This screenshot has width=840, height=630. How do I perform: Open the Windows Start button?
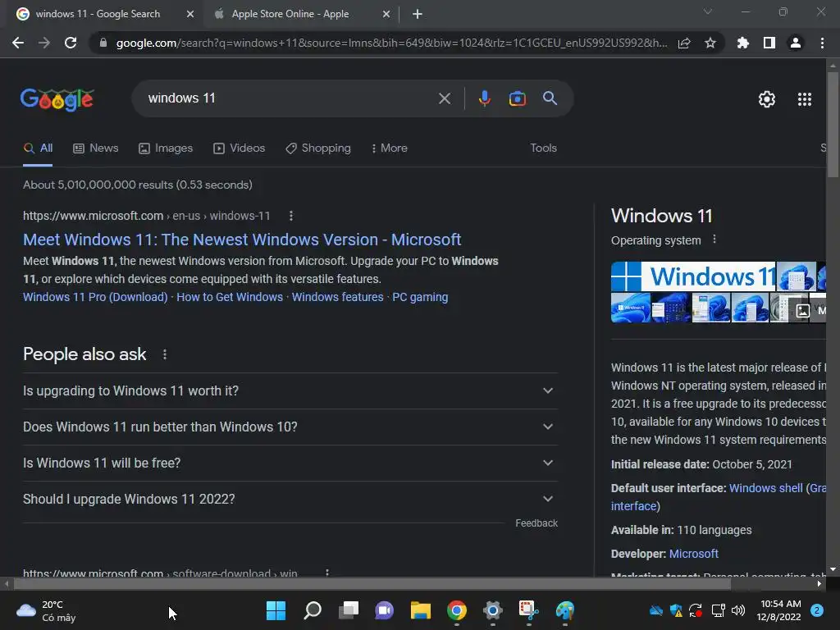(276, 610)
